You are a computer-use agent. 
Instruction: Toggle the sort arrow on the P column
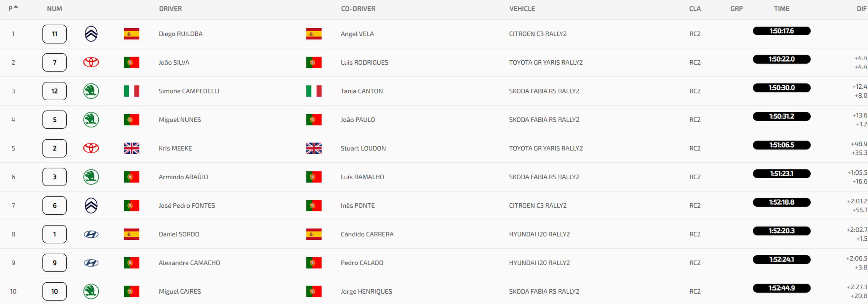click(x=16, y=7)
